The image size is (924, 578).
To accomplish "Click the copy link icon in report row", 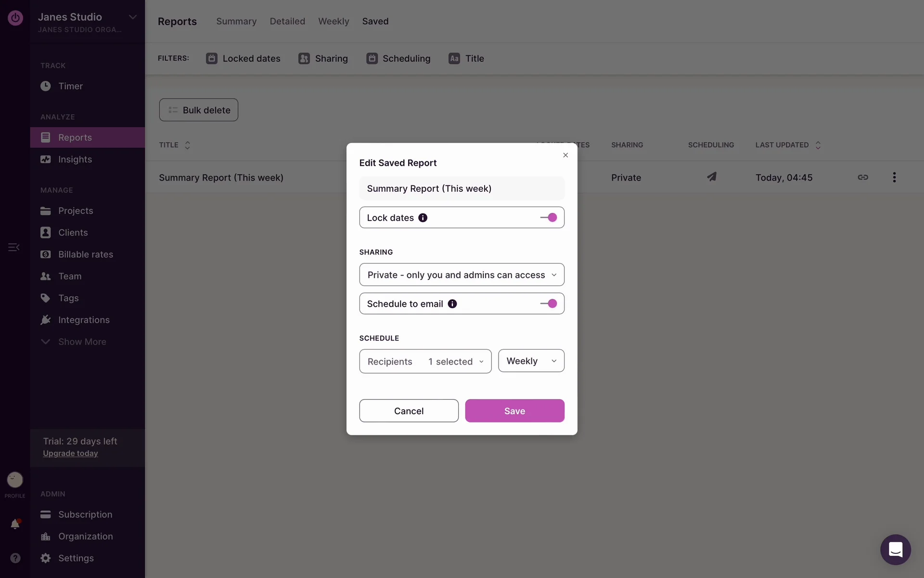I will [862, 177].
